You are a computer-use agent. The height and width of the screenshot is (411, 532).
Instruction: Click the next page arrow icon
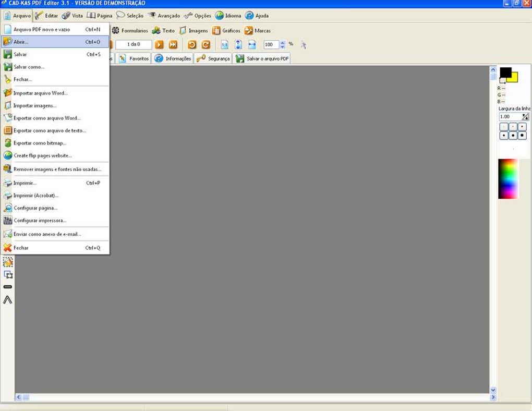click(159, 44)
